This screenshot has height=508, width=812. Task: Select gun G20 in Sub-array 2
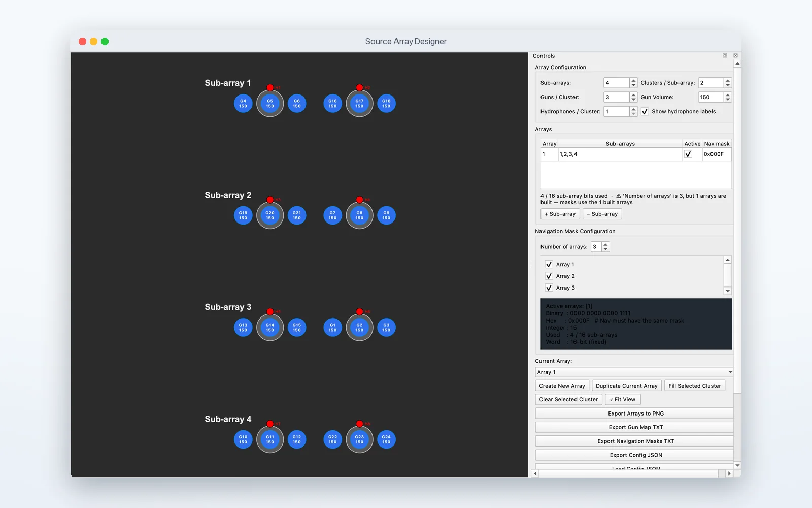[x=270, y=215]
